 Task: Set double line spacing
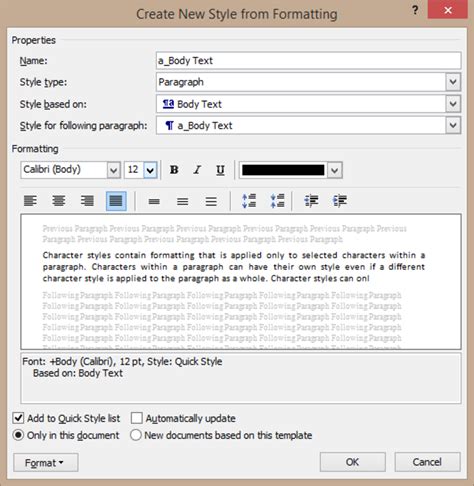pyautogui.click(x=211, y=201)
